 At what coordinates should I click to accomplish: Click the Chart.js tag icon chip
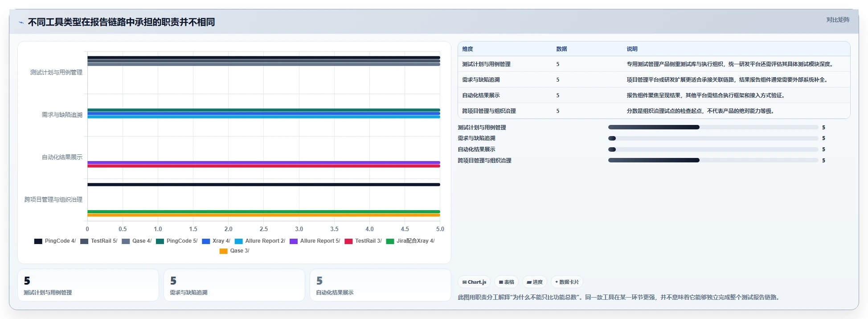click(474, 282)
